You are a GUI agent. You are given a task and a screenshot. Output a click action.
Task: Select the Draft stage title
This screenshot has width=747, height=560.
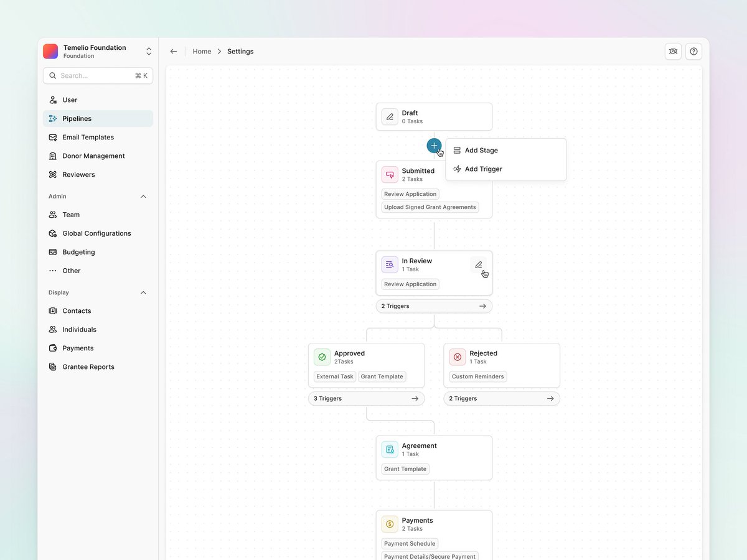tap(410, 113)
